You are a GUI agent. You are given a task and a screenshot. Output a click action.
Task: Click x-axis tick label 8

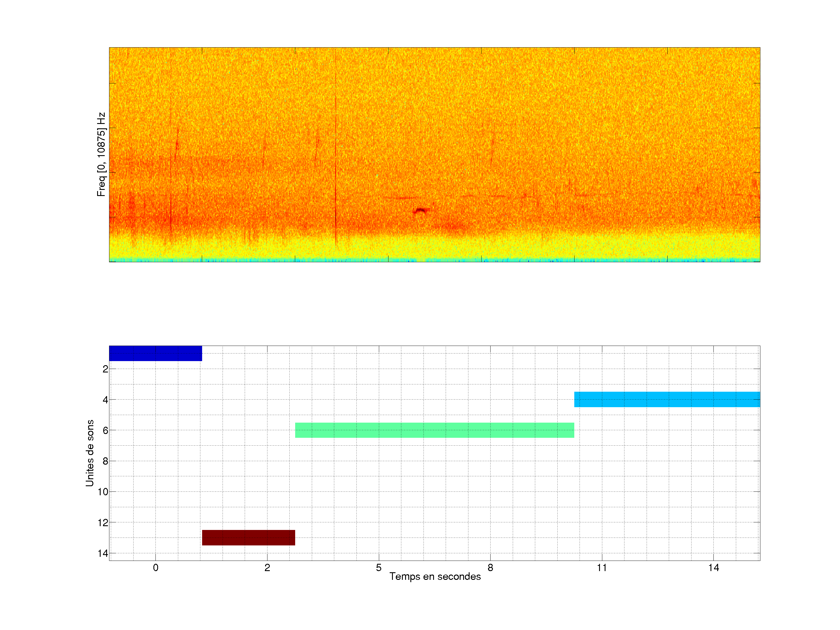(x=490, y=568)
